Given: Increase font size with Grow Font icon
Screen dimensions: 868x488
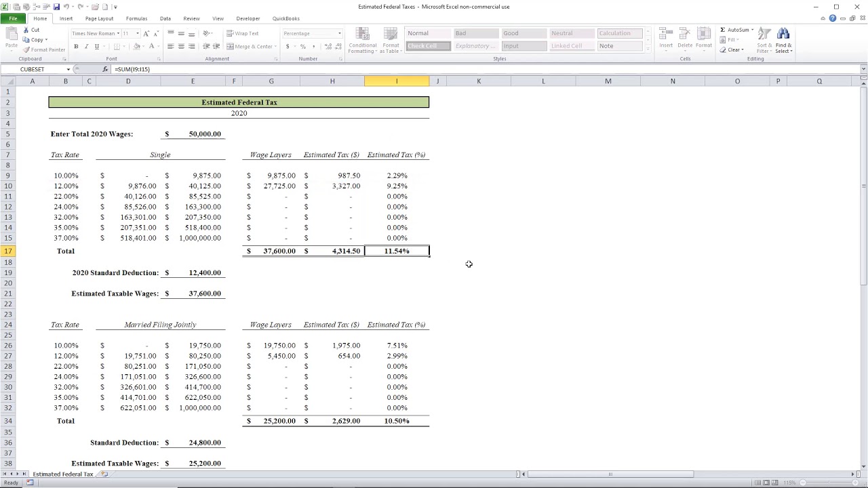Looking at the screenshot, I should (x=146, y=33).
